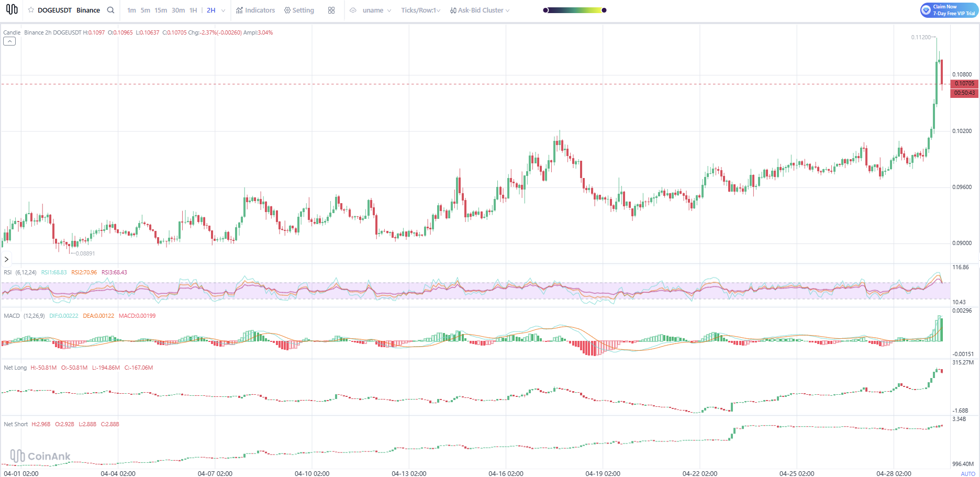This screenshot has width=980, height=477.
Task: Click the AUTO scale label
Action: point(968,473)
